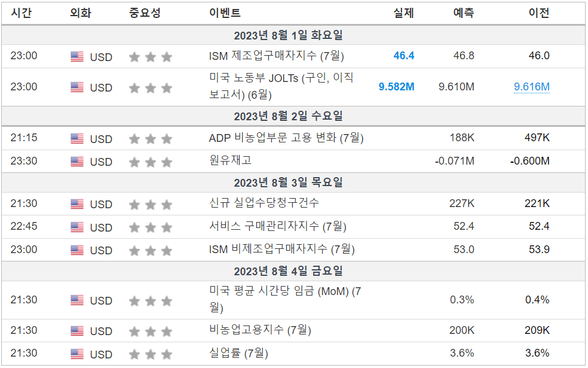Open the ISM 비제조업구매자지수 (7월) event
Viewport: 588px width, 368px height.
click(281, 250)
